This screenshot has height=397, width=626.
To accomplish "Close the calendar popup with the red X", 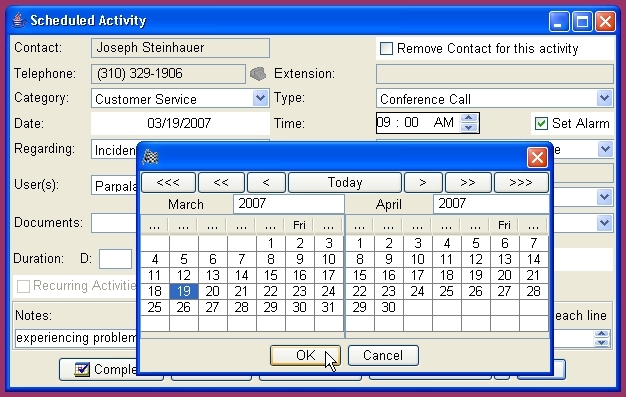I will coord(537,157).
